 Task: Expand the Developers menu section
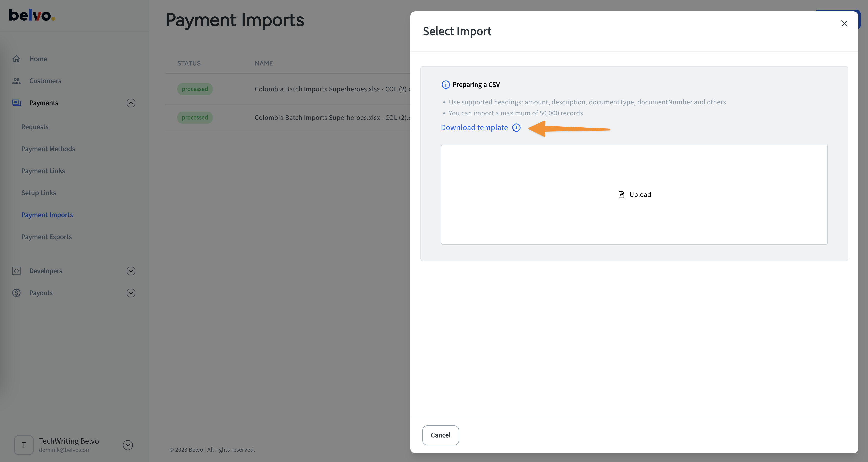131,271
